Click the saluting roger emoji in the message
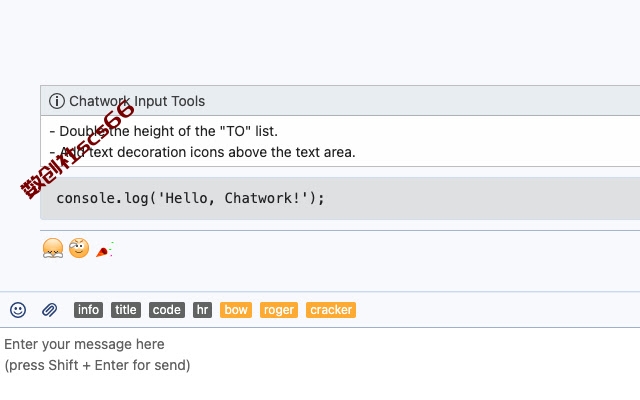Viewport: 640px width, 400px height. coord(79,248)
